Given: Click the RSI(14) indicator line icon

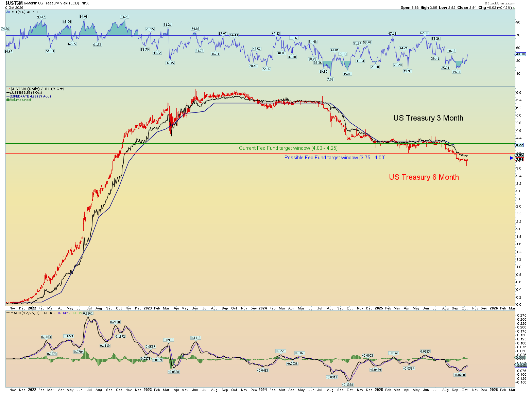Looking at the screenshot, I should tap(8, 12).
